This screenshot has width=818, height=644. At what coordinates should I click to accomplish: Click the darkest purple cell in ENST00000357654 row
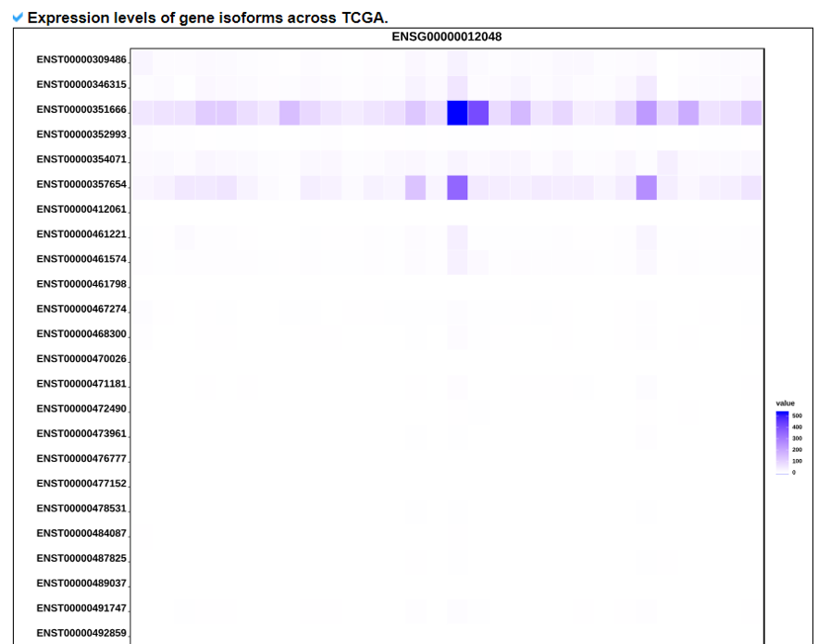coord(457,188)
